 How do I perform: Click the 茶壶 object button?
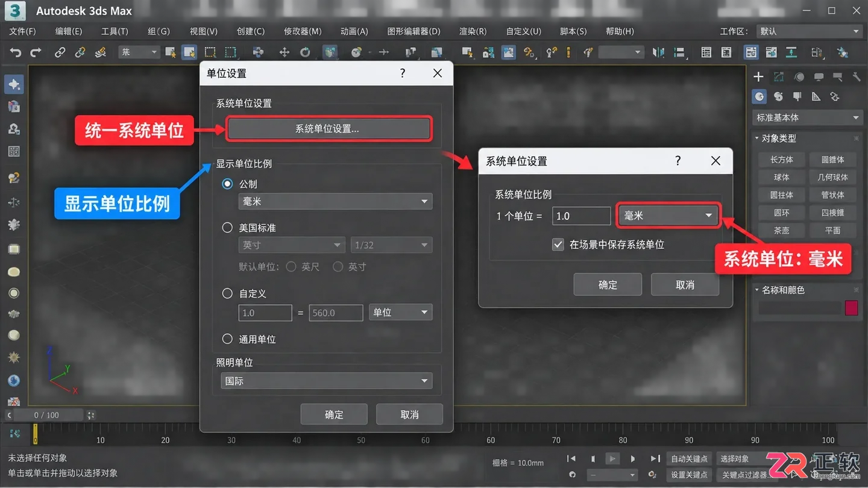click(x=782, y=230)
